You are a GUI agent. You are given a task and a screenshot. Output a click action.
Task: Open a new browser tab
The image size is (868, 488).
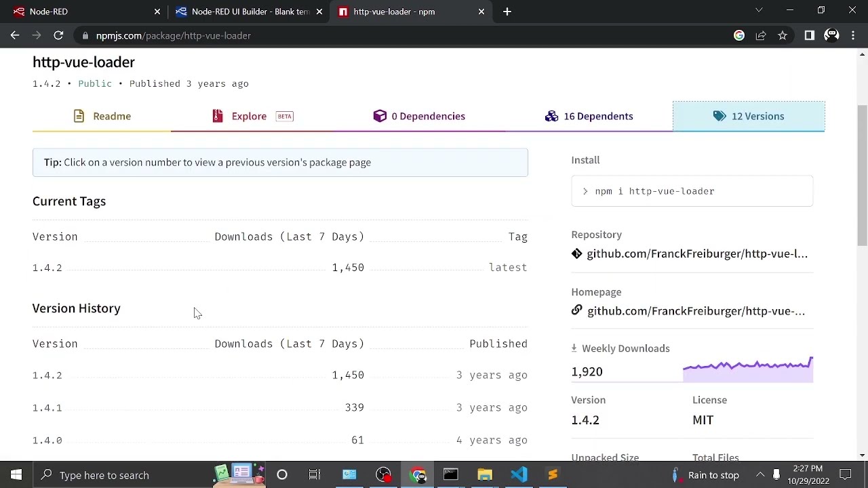(x=507, y=12)
